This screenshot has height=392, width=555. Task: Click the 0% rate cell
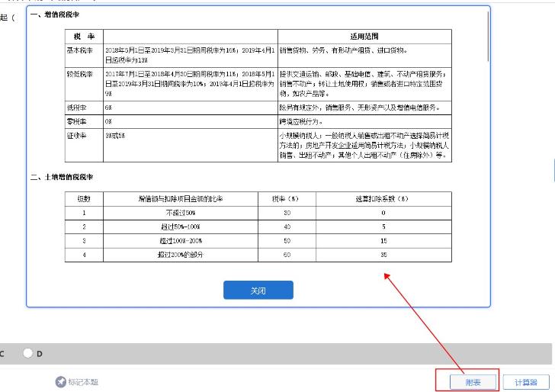click(191, 121)
